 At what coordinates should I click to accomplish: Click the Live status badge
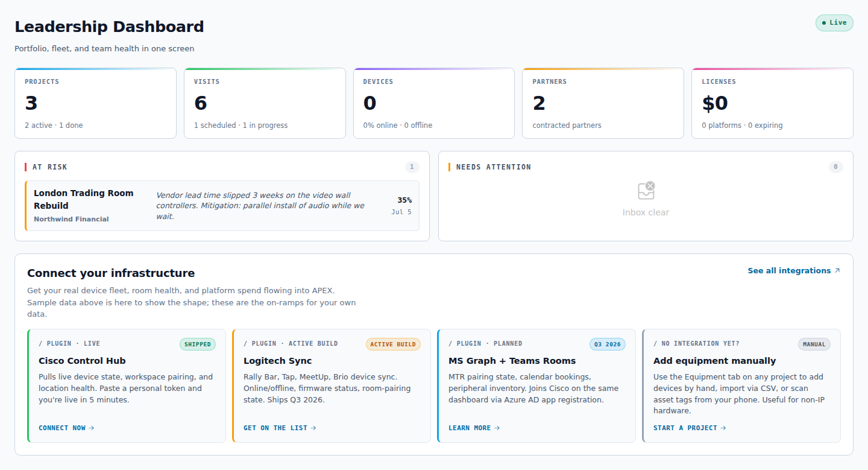(x=834, y=23)
